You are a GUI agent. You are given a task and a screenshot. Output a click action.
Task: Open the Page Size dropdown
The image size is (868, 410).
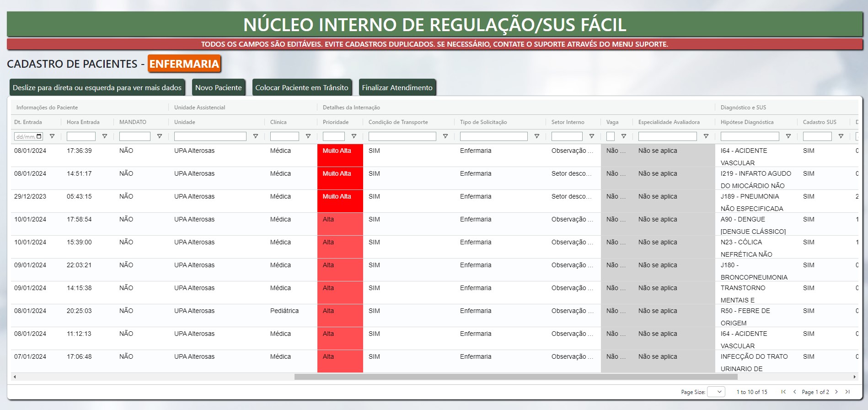pyautogui.click(x=716, y=392)
